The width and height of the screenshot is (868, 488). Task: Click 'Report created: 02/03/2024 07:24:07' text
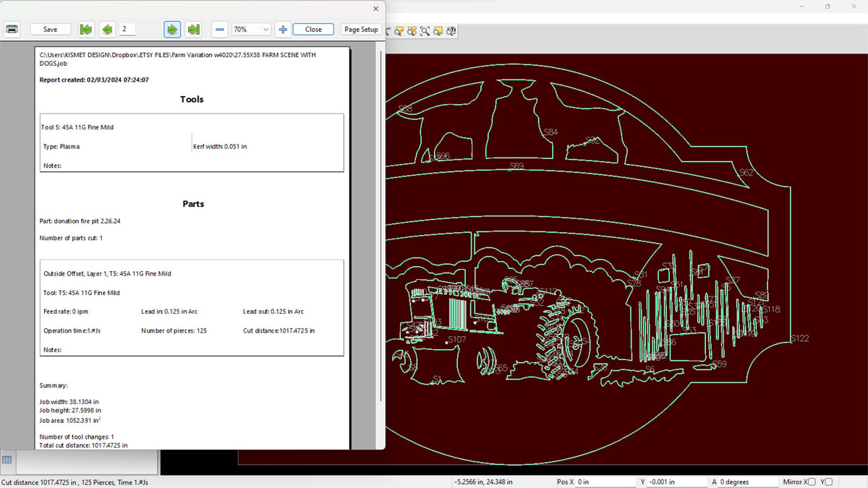coord(94,80)
